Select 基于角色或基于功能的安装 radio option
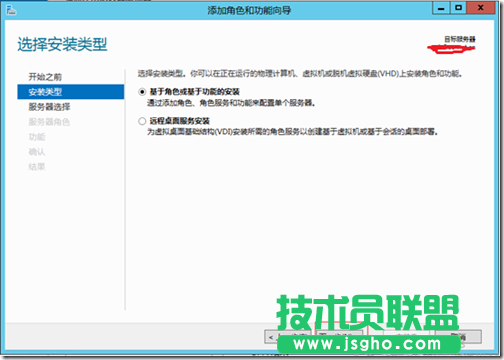This screenshot has width=504, height=360. point(142,92)
